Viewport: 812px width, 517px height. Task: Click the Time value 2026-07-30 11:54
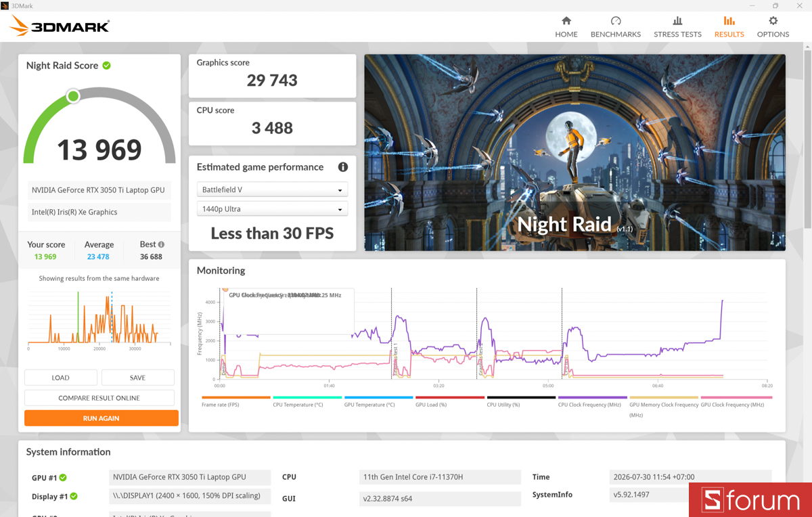pos(690,477)
